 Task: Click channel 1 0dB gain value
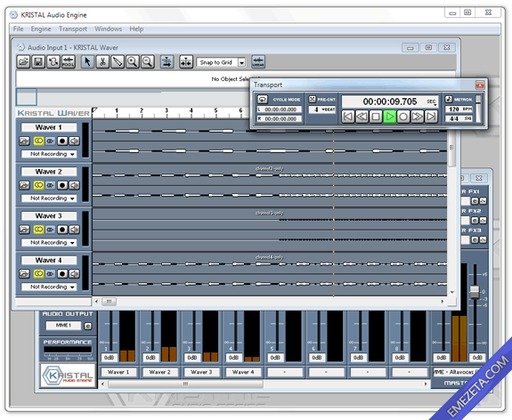pos(109,358)
